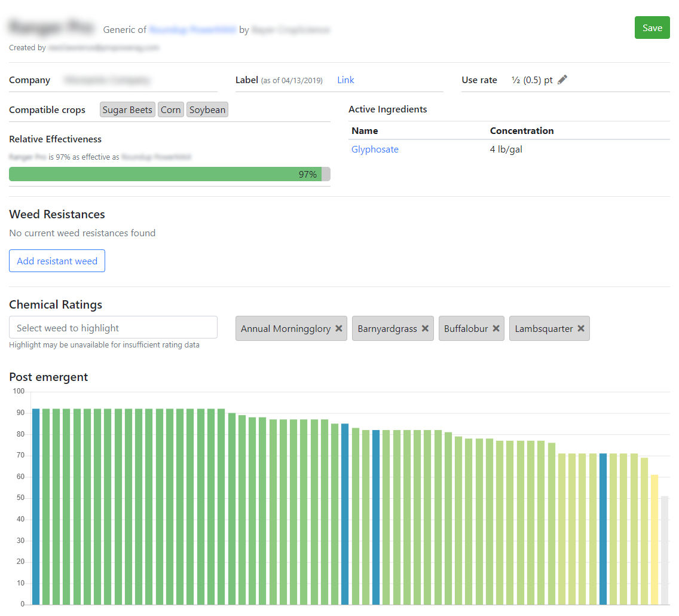This screenshot has height=616, width=679.
Task: Remove the Lambsquarter highlighted weed tag
Action: pyautogui.click(x=580, y=328)
